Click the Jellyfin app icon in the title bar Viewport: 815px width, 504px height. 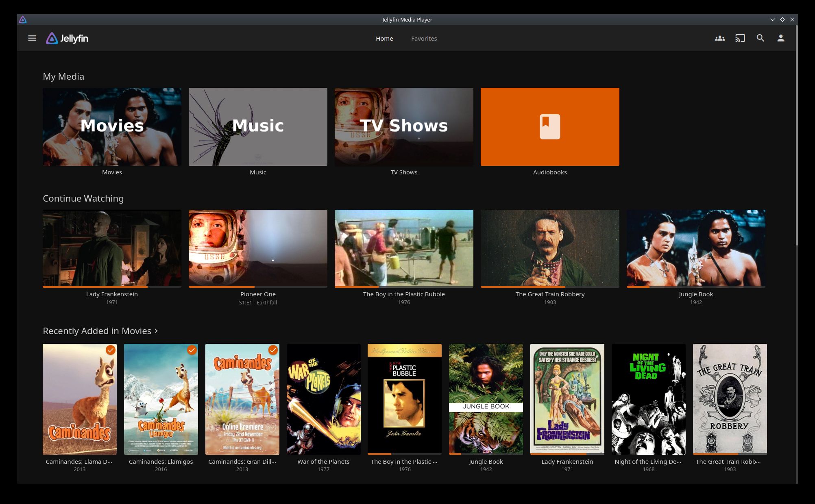[23, 20]
